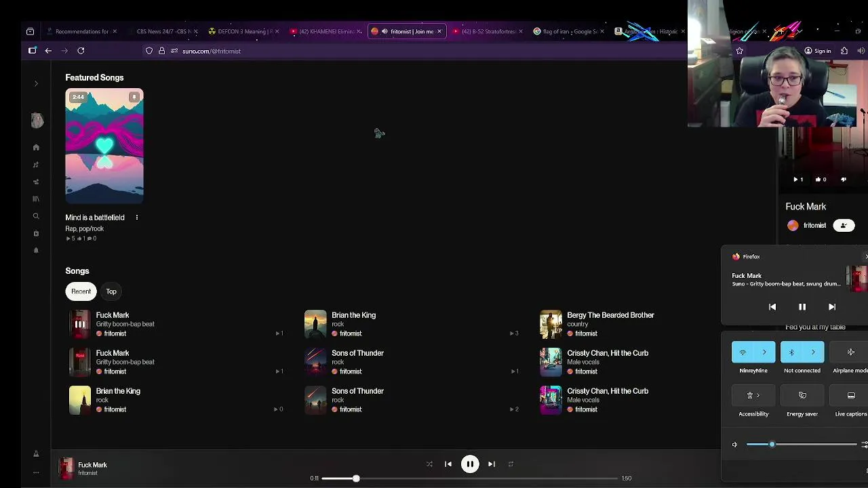The image size is (868, 488).
Task: Open first Crissty Chan, Hit the Curb
Action: click(x=608, y=353)
